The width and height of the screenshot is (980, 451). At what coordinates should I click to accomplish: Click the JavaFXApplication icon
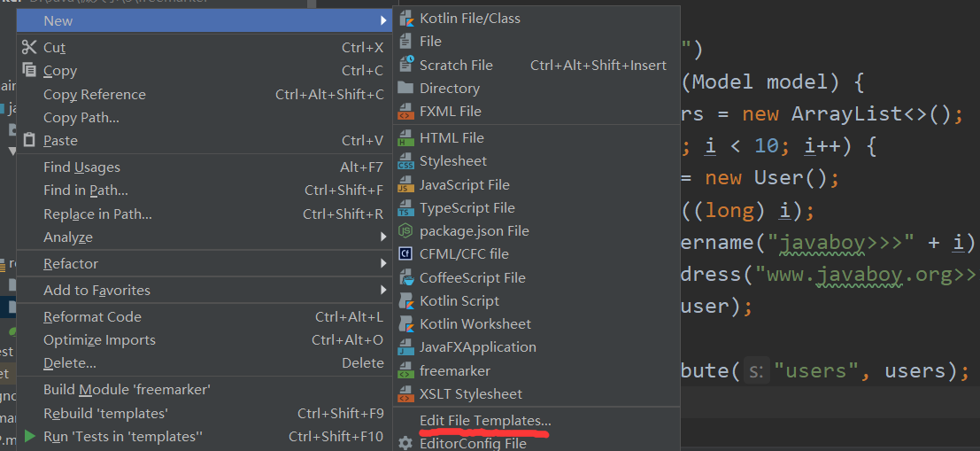(406, 347)
